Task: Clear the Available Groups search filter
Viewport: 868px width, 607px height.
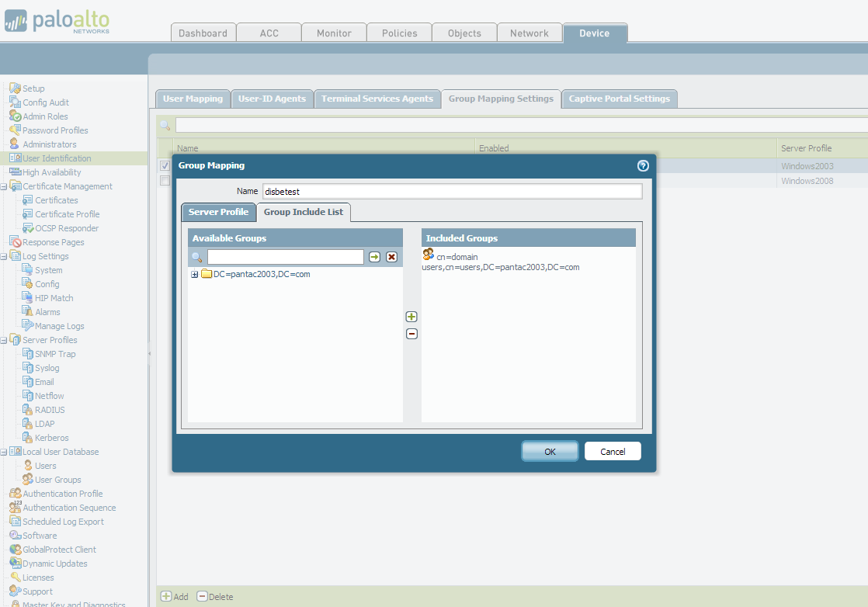Action: pos(391,257)
